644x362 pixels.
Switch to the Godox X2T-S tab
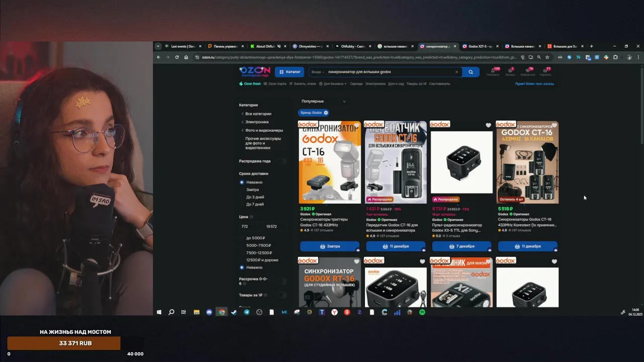480,46
